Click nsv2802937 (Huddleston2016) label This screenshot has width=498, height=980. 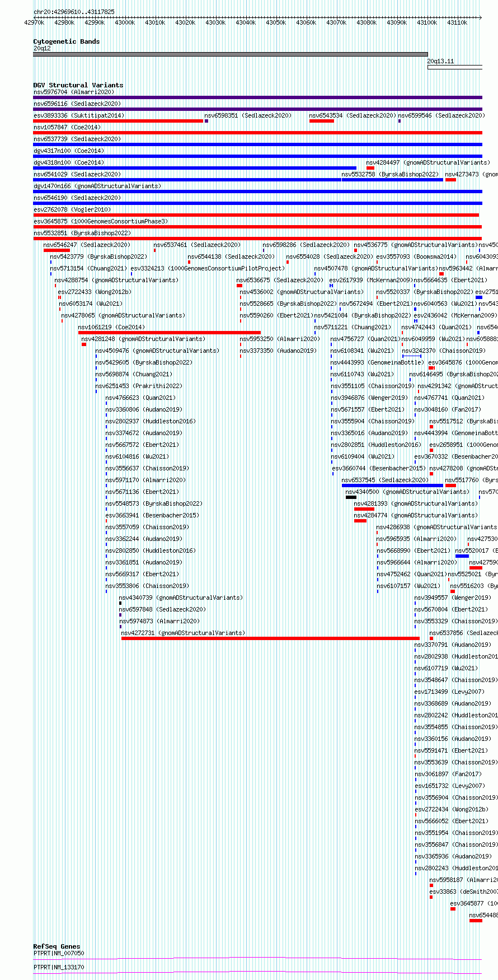151,421
